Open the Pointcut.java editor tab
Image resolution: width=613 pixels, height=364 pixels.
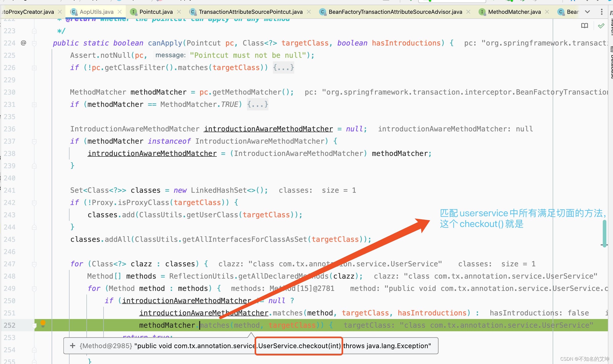(x=156, y=12)
